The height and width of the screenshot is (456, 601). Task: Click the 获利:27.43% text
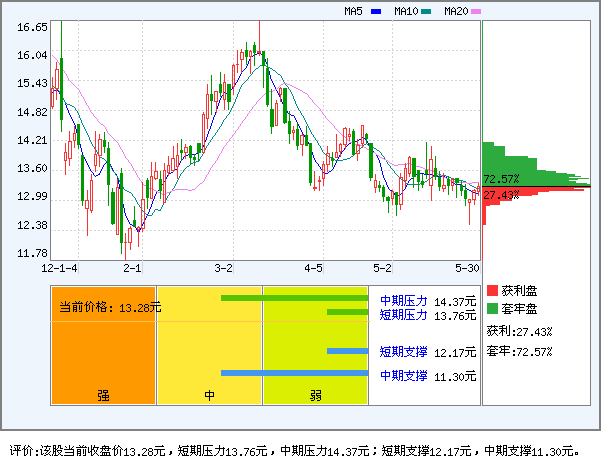(x=519, y=331)
